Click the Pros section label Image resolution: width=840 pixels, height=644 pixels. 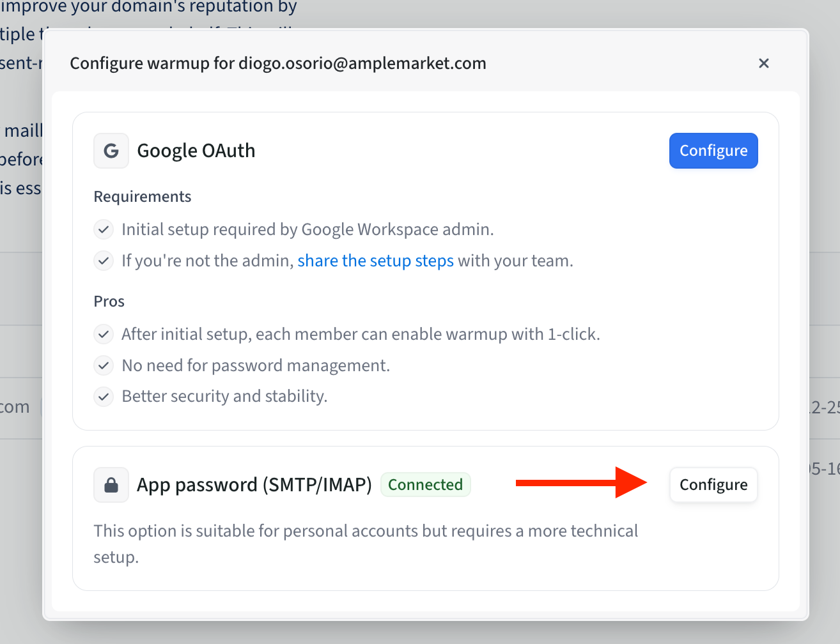point(109,302)
